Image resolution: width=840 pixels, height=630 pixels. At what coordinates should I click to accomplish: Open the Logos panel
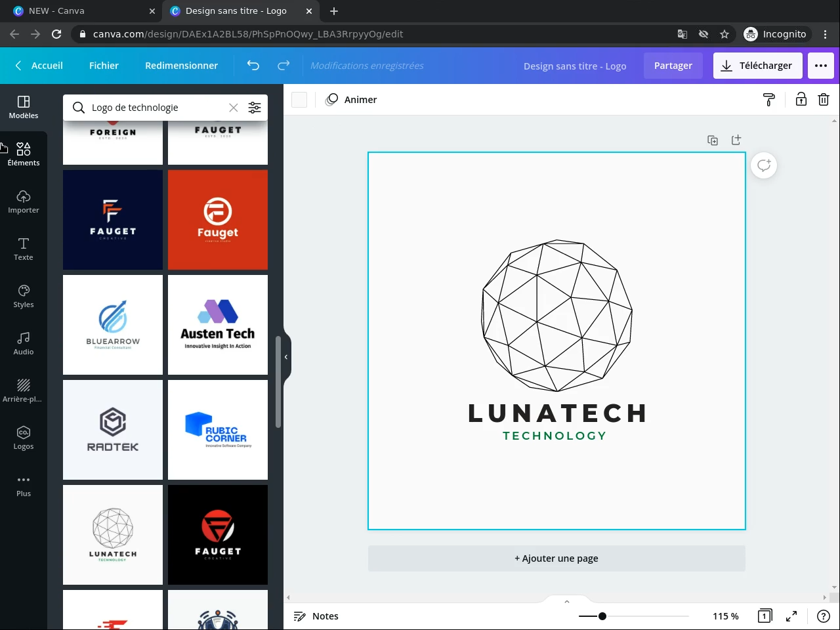click(x=24, y=438)
